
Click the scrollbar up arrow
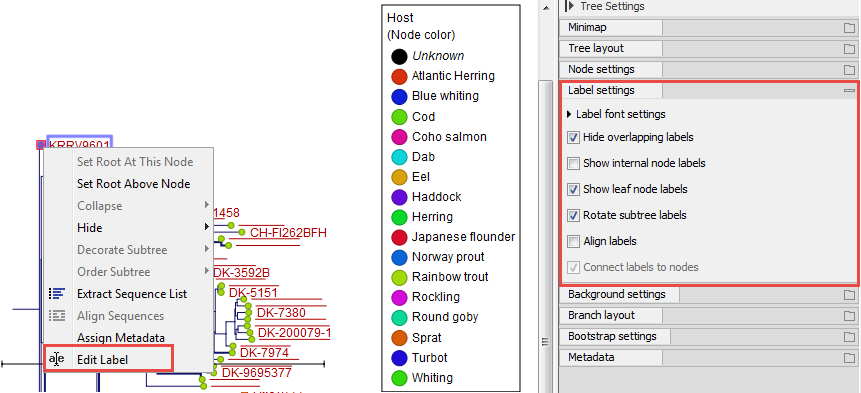(x=545, y=8)
